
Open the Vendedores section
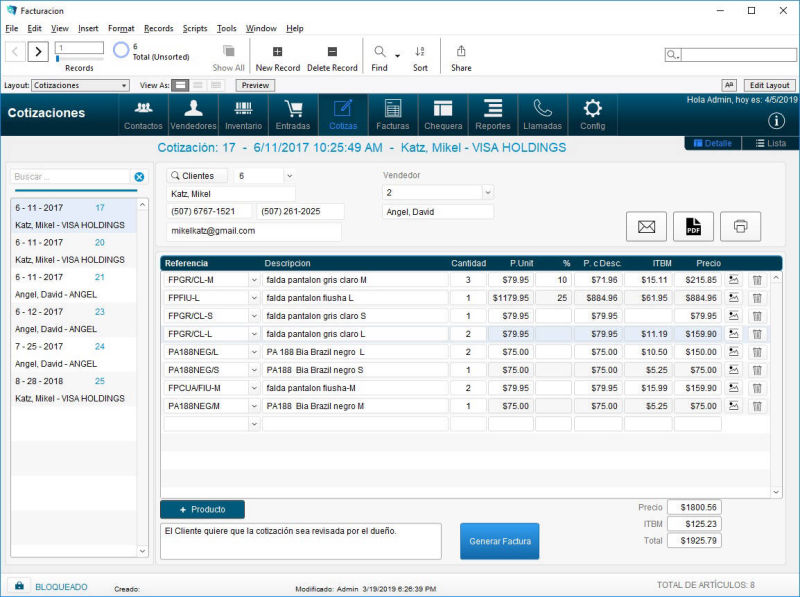pos(193,115)
